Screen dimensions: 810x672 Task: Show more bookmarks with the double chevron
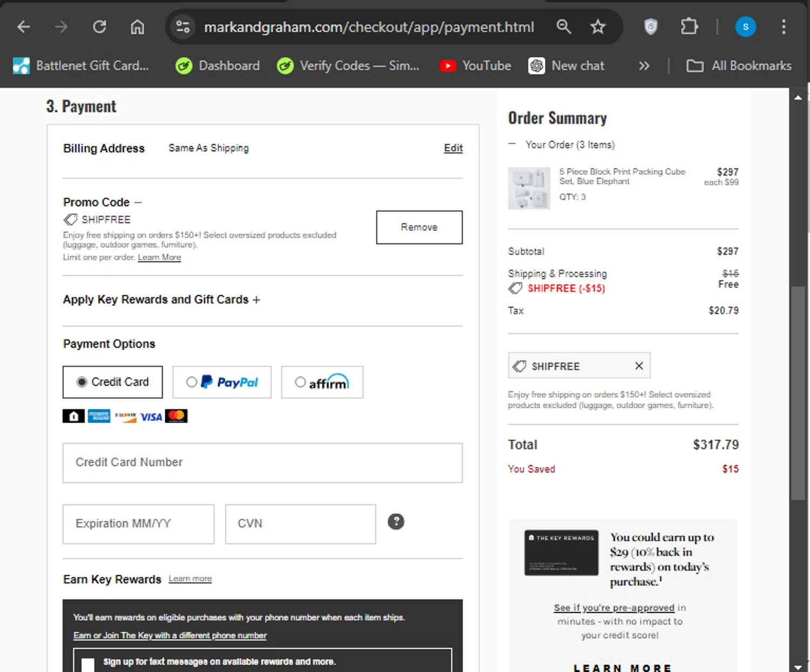(x=644, y=66)
